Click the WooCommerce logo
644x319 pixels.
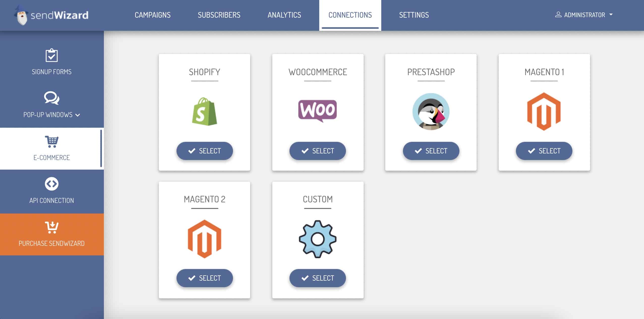(317, 111)
